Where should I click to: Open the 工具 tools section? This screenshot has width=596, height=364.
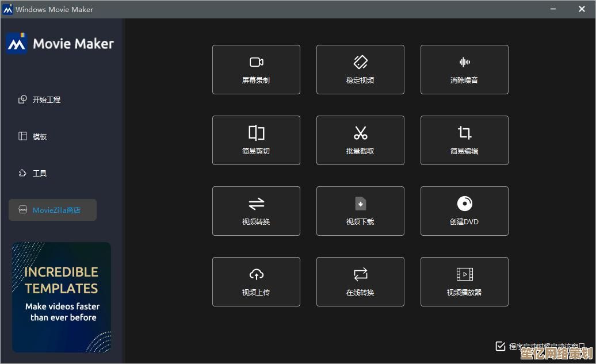[33, 173]
